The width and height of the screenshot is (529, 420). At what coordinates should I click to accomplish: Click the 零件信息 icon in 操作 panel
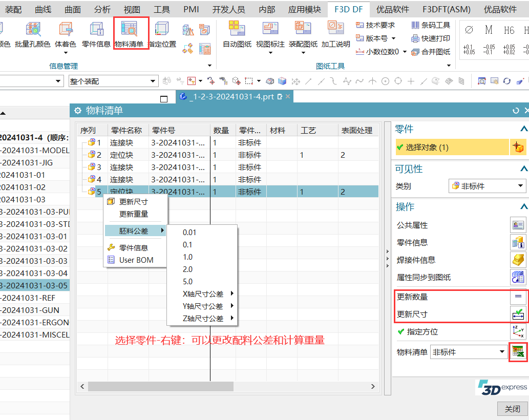pos(518,242)
